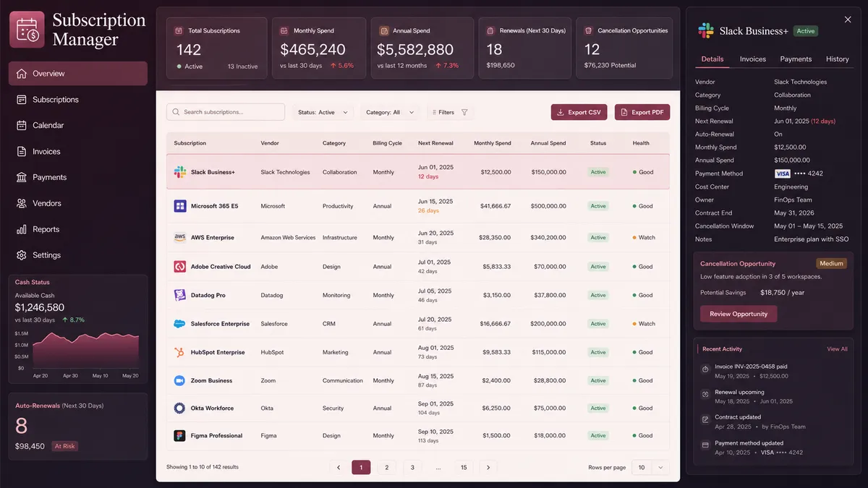Click the Salesforce Enterprise cloud icon
The width and height of the screenshot is (868, 488).
180,324
